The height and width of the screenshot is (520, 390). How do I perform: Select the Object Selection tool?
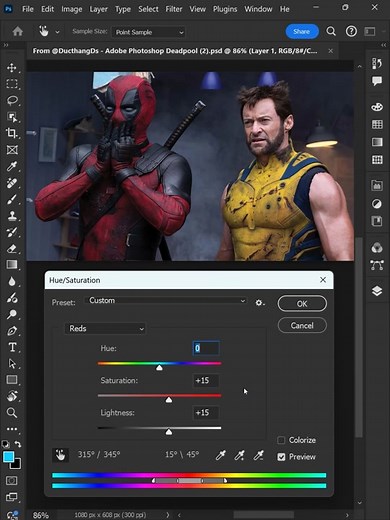(12, 117)
